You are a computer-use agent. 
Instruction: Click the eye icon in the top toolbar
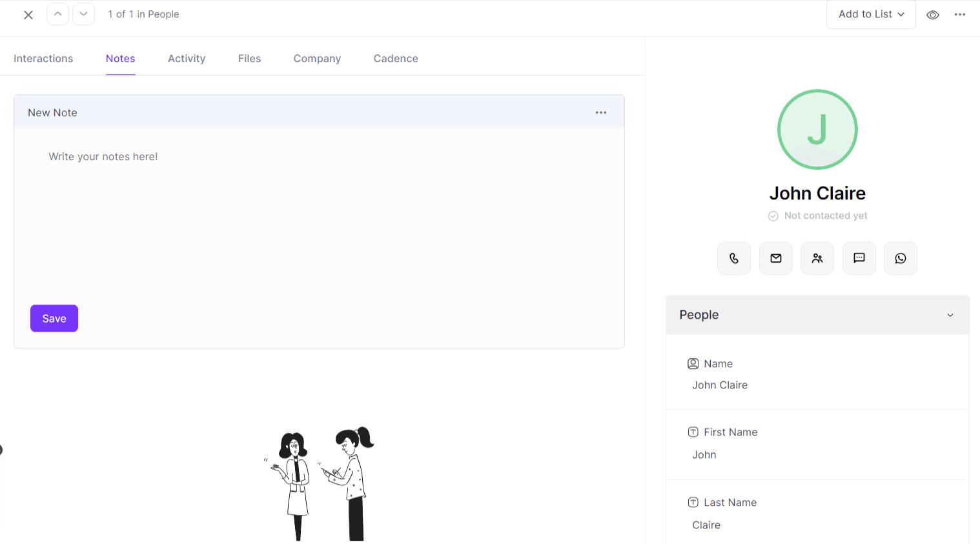click(932, 14)
